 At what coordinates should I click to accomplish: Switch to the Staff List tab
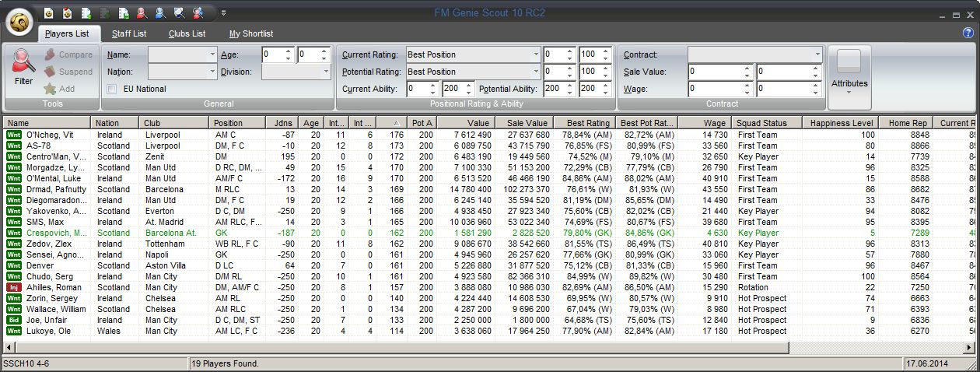click(128, 33)
